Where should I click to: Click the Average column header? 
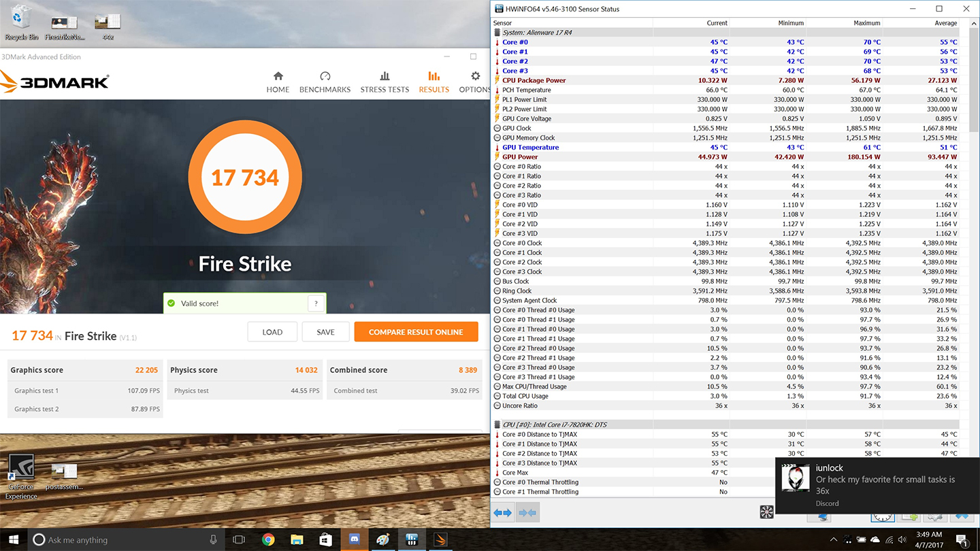921,23
